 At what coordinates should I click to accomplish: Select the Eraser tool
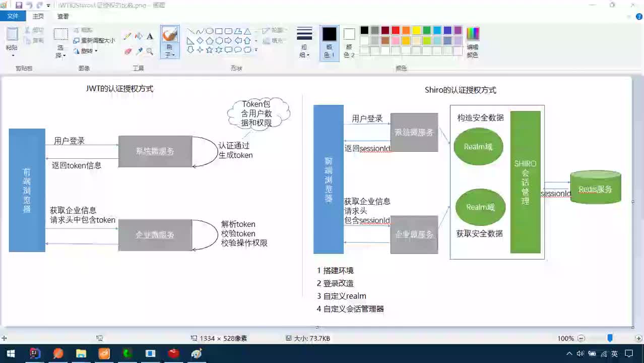click(127, 51)
